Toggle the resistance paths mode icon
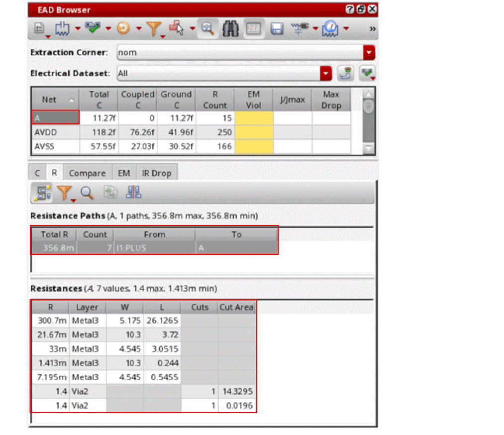The height and width of the screenshot is (435, 504). 42,193
